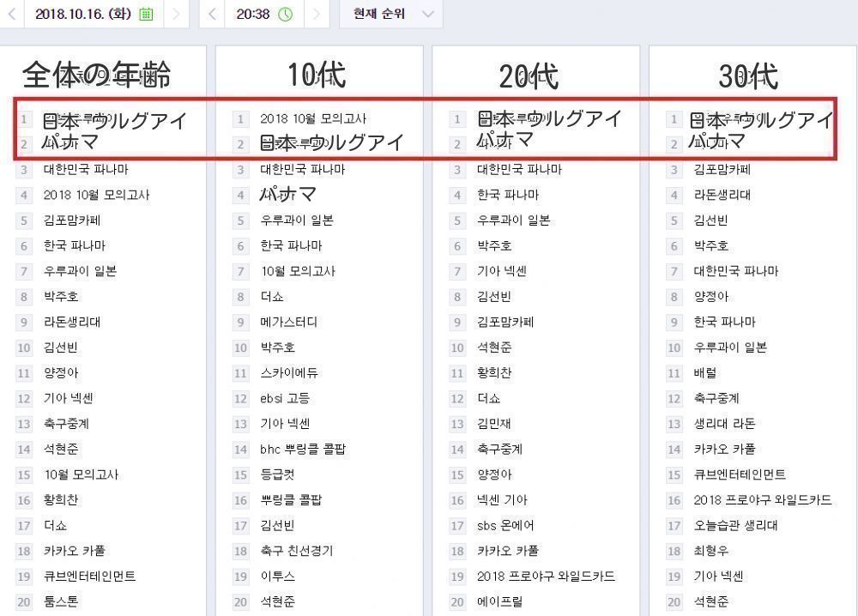Open 라돈생리대 in the 30대 column
Viewport: 858px width, 616px height.
(722, 196)
